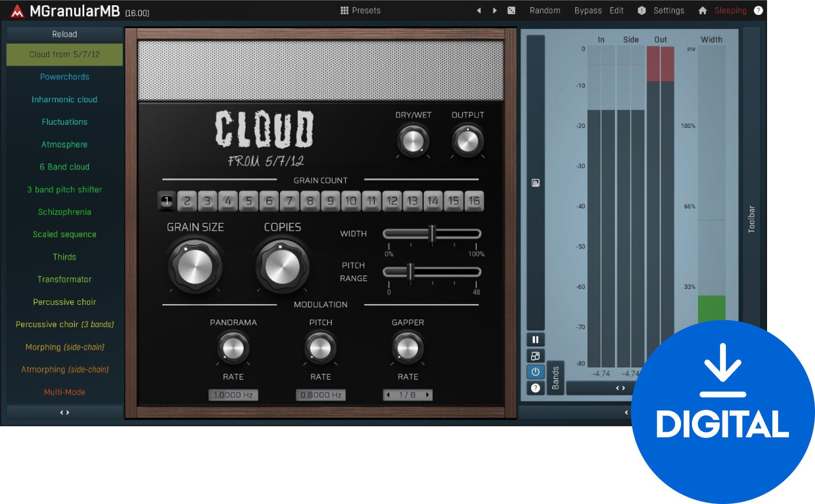Select grain count 16
This screenshot has height=504, width=815.
coord(474,201)
